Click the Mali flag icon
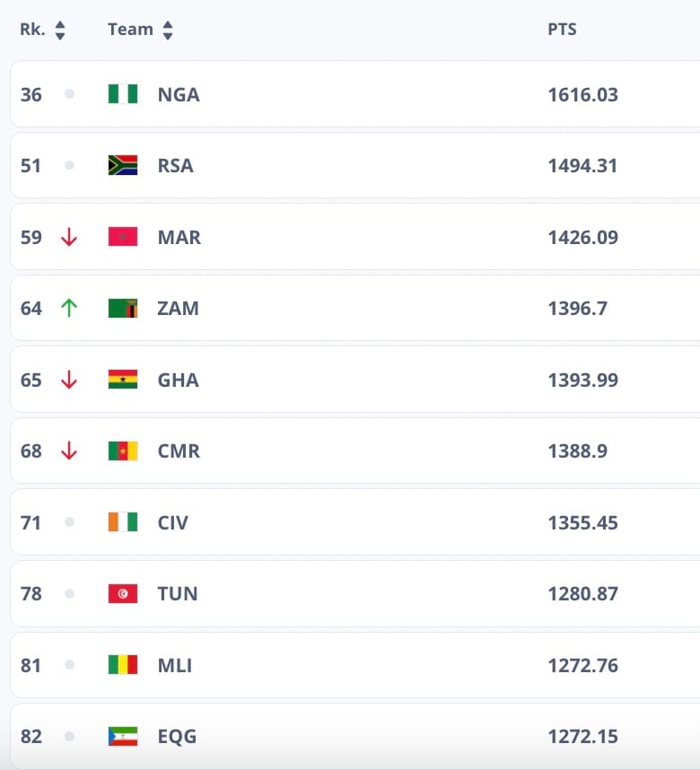 tap(123, 665)
